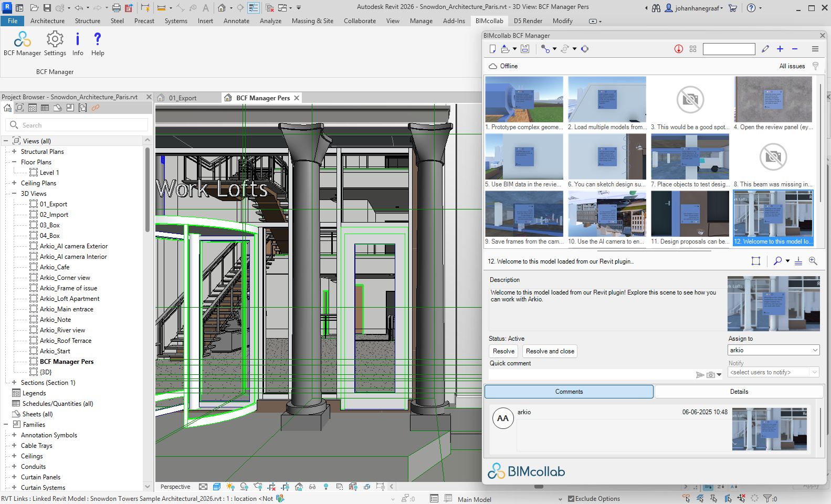Expand Sections (Section 1) node
Viewport: 831px width, 504px height.
coord(14,383)
